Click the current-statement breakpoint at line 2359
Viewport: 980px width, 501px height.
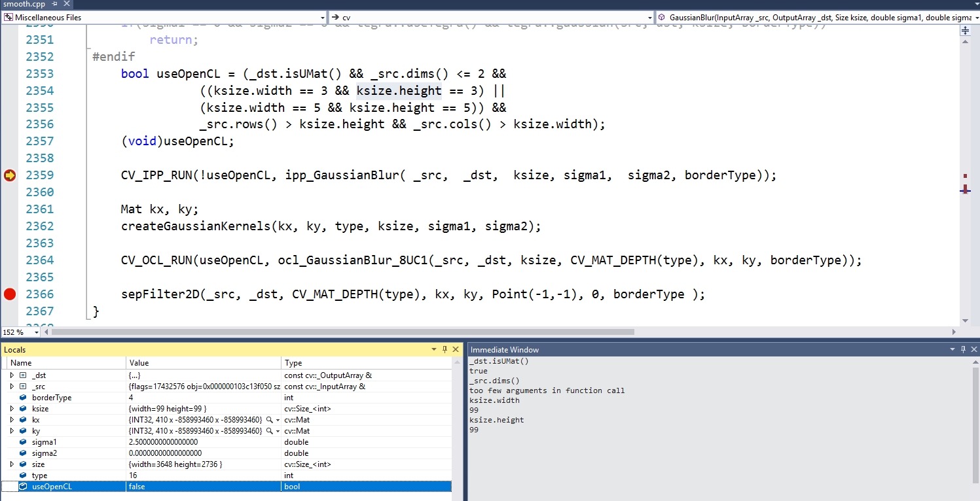[x=9, y=175]
